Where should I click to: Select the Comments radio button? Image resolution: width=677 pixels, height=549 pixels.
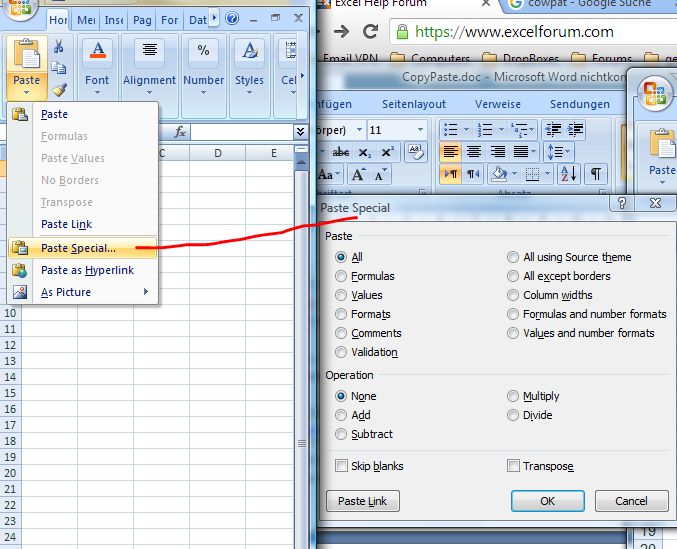[341, 333]
